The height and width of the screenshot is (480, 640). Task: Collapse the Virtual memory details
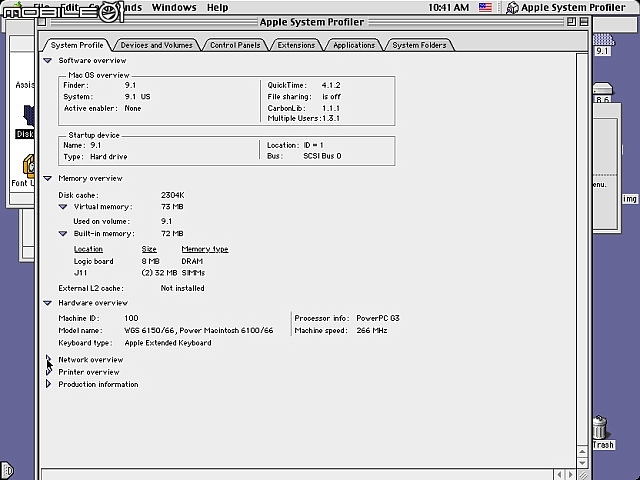click(x=63, y=207)
